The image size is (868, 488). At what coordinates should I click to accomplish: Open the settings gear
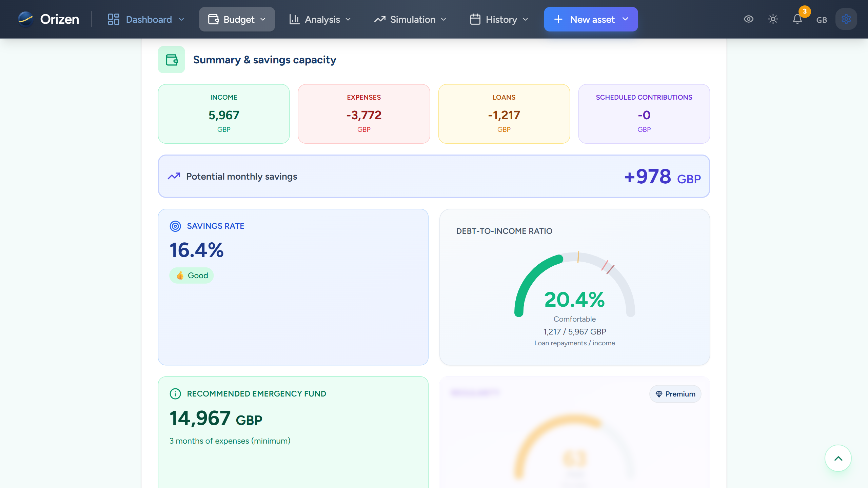tap(846, 19)
